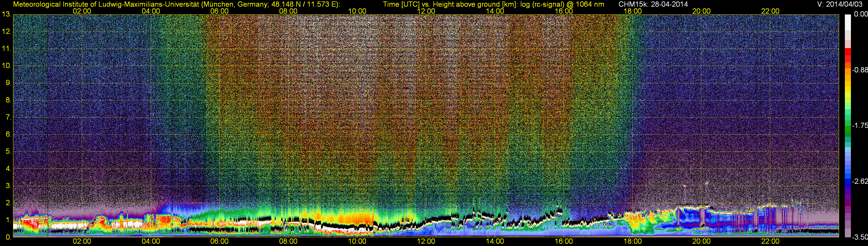Click the '08:00' label on upper time axis
Image resolution: width=868 pixels, height=246 pixels.
[288, 11]
